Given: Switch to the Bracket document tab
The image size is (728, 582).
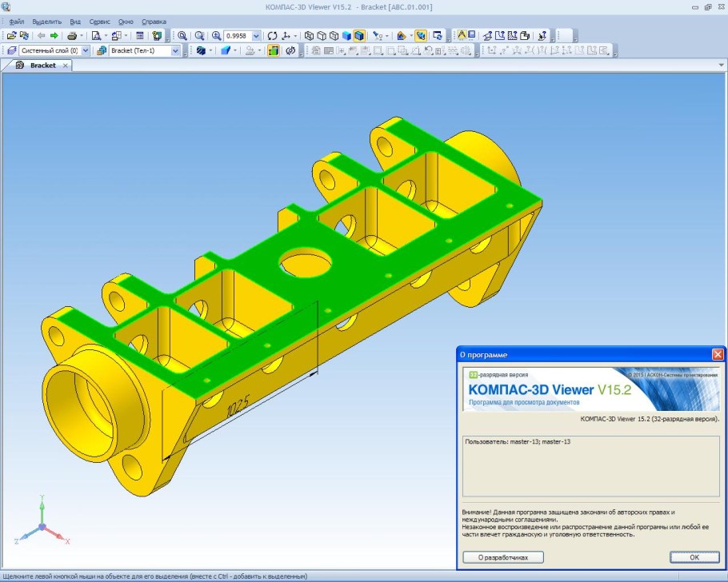Looking at the screenshot, I should (43, 66).
